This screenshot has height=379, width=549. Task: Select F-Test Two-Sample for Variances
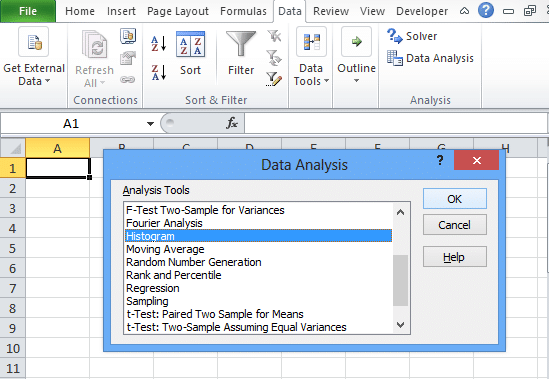coord(258,210)
